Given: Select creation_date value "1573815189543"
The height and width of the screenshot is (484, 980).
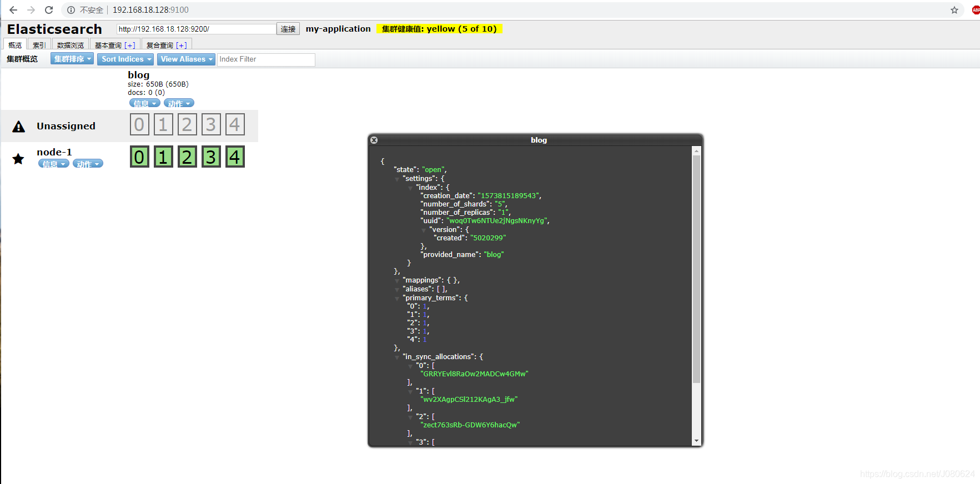Looking at the screenshot, I should pos(508,196).
